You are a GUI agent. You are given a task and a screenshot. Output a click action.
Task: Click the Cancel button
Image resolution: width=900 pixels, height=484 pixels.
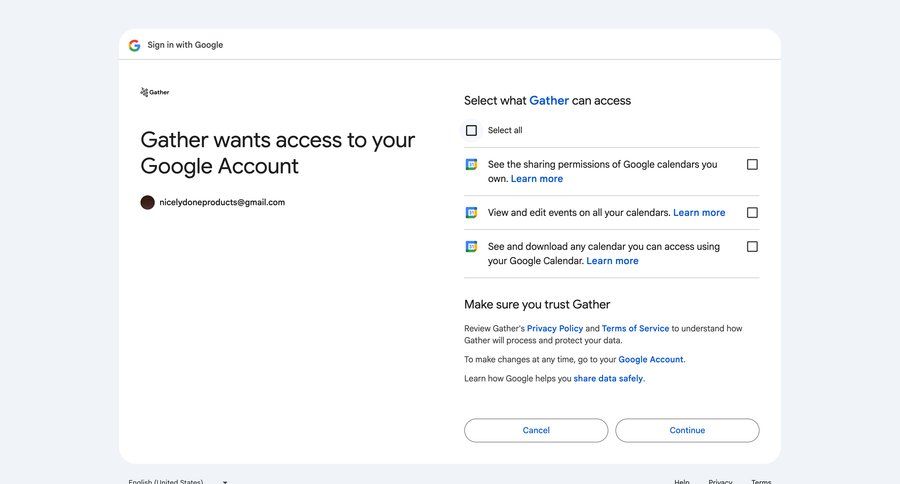pyautogui.click(x=536, y=431)
